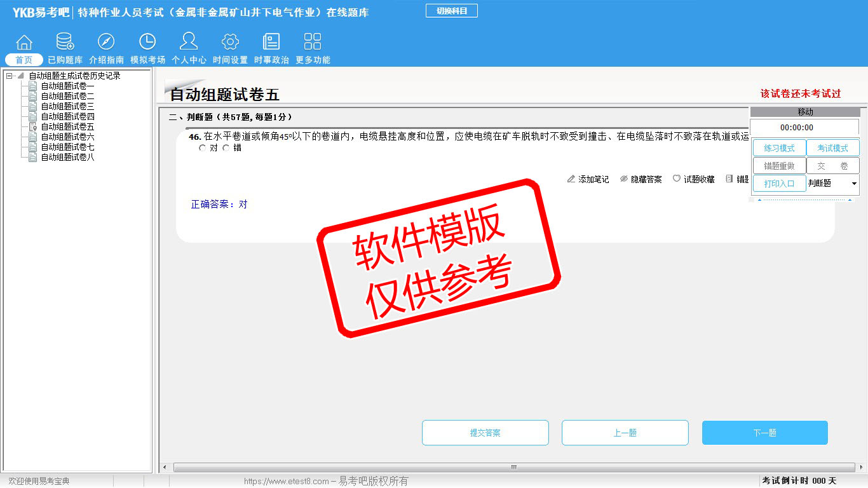868x488 pixels.
Task: Open 时事政治 news icon
Action: point(271,43)
